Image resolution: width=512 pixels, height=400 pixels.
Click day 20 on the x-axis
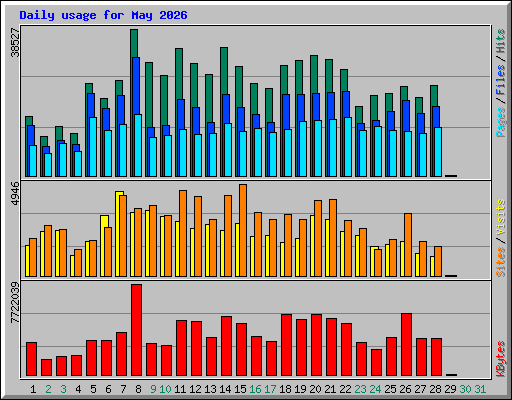pos(315,389)
